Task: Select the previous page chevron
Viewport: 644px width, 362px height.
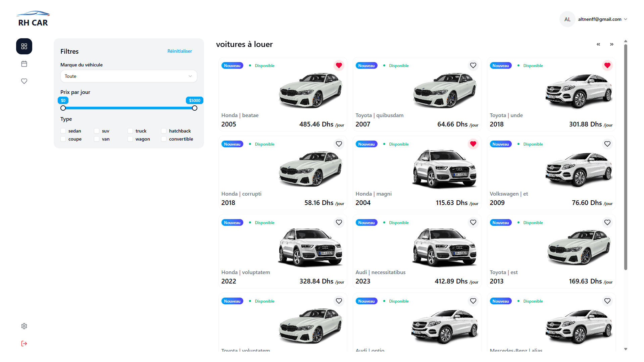Action: (598, 44)
